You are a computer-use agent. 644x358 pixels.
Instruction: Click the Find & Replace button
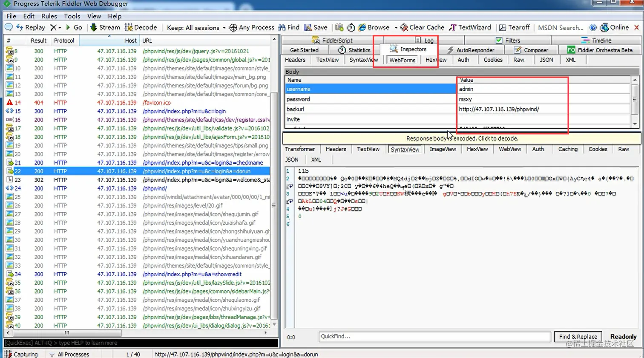tap(578, 337)
